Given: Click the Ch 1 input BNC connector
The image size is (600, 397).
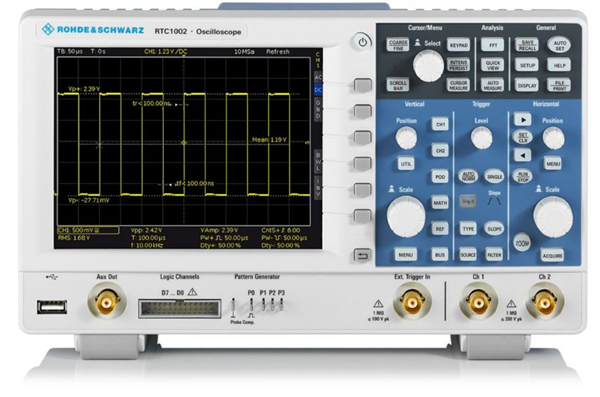Looking at the screenshot, I should [479, 302].
